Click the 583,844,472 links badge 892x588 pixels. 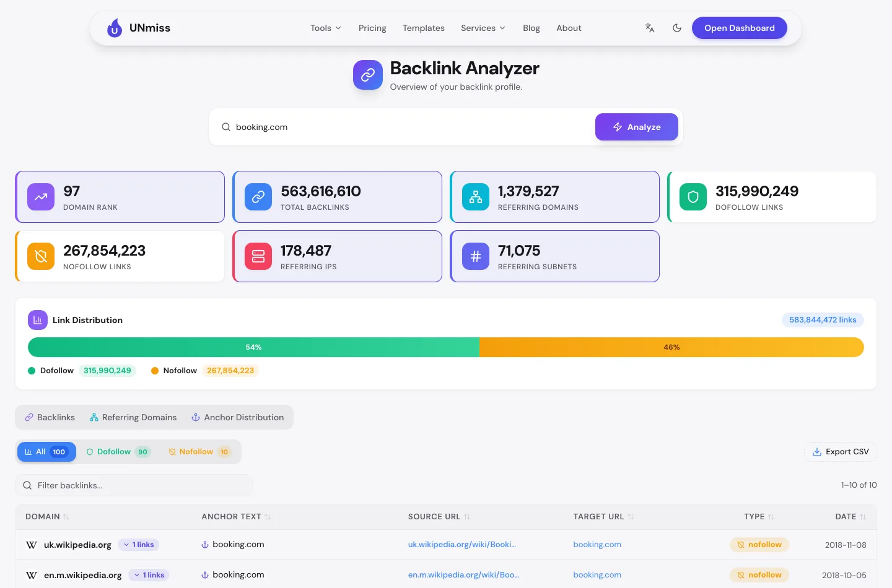pos(823,320)
